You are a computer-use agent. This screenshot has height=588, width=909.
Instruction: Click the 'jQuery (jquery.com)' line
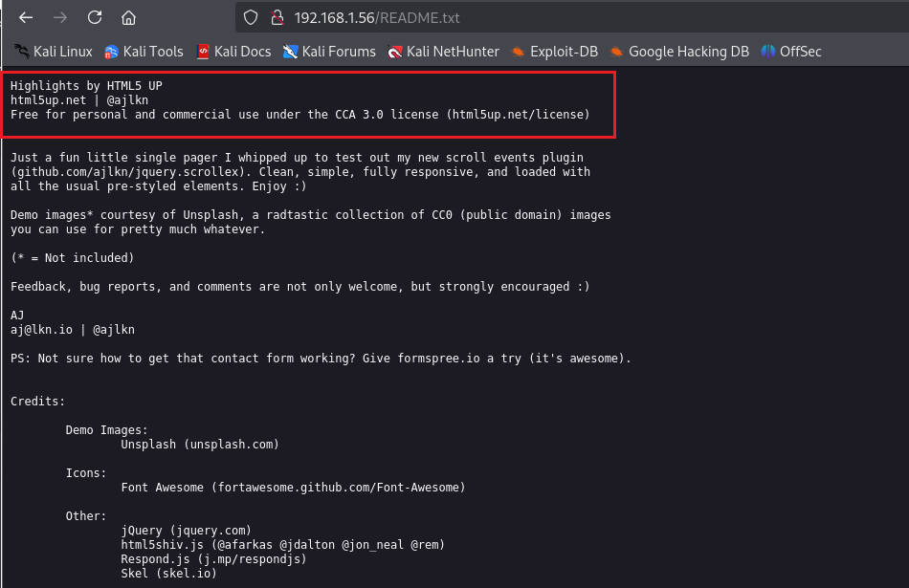pyautogui.click(x=186, y=531)
